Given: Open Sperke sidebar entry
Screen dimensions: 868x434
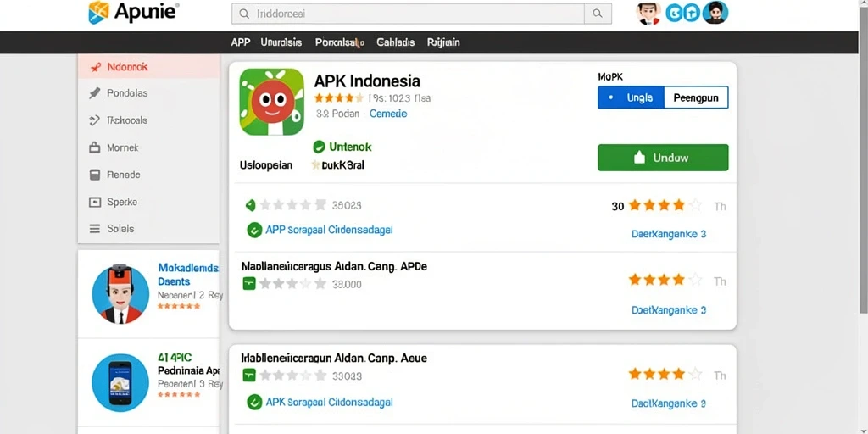Looking at the screenshot, I should [122, 202].
